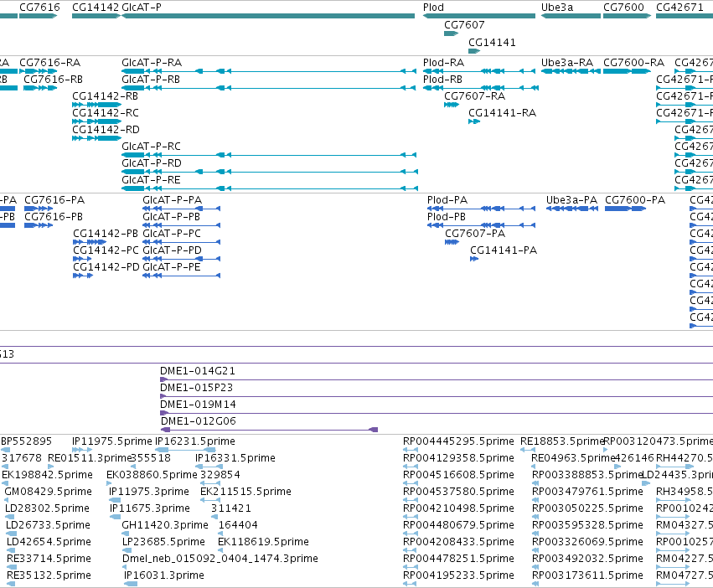Select transcript CG14141-RA
Screen dimensions: 713x588
(474, 121)
